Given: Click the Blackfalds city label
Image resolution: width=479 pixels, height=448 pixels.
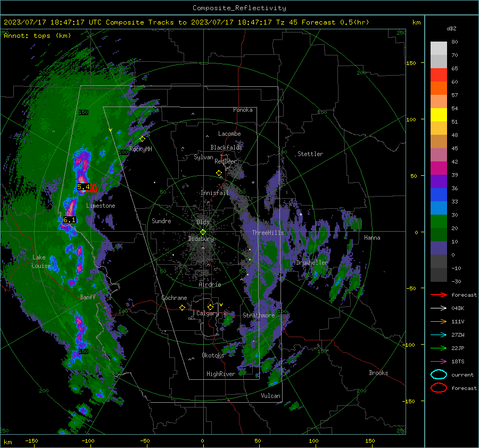Looking at the screenshot, I should pos(226,148).
